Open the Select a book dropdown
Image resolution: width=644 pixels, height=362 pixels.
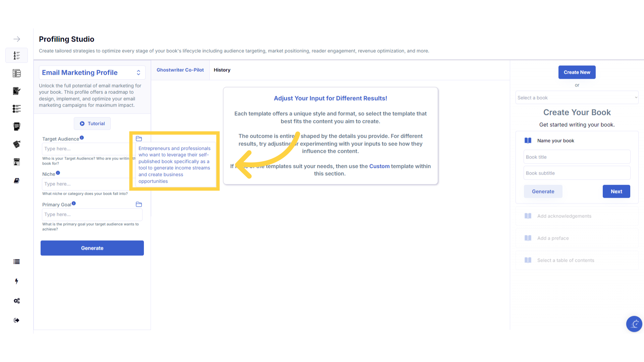[x=577, y=98]
